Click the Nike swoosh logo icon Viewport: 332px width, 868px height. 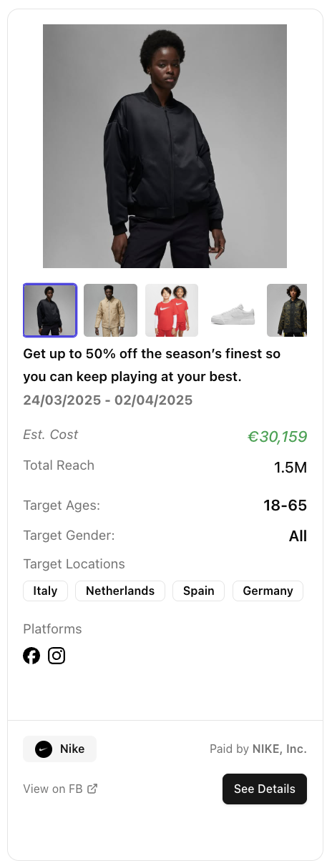(x=44, y=749)
